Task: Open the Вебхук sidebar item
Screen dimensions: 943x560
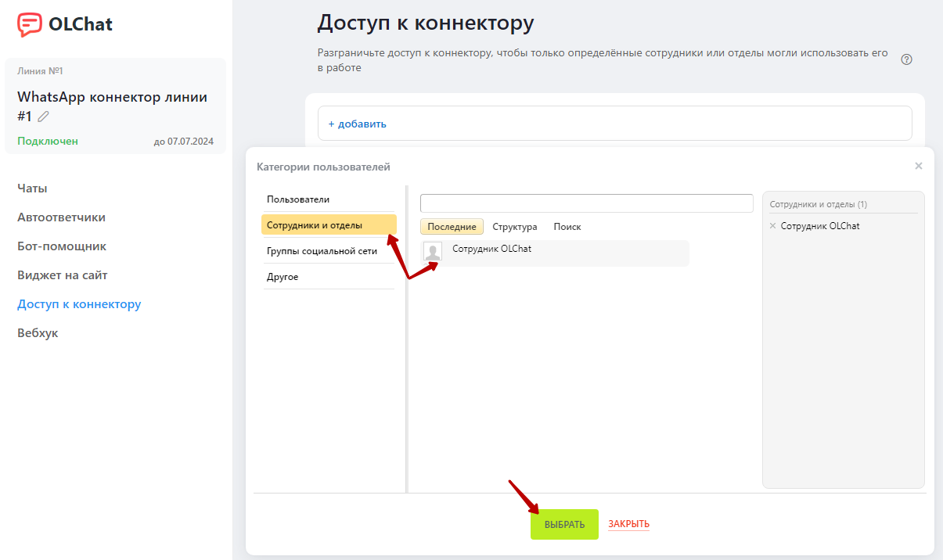Action: 38,333
